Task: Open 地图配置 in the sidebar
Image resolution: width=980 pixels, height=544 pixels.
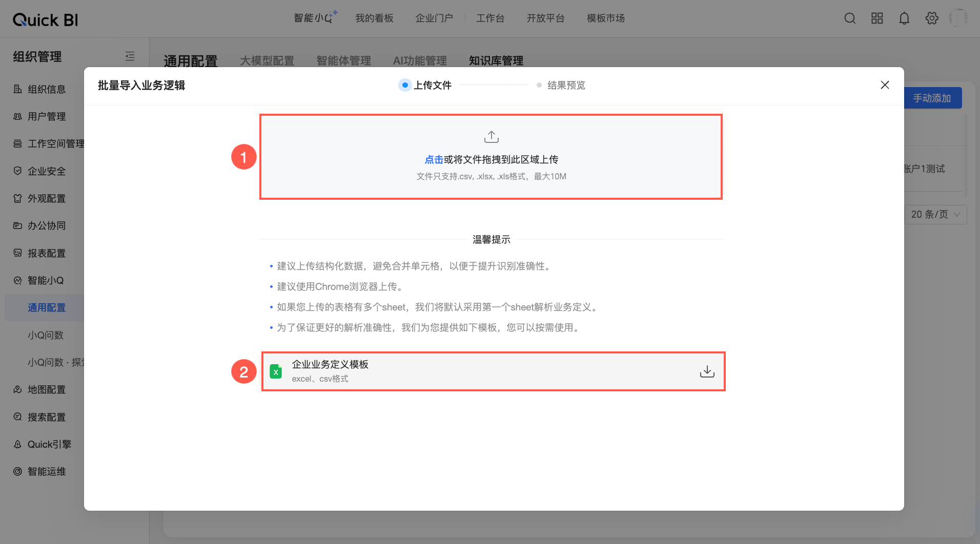Action: coord(47,389)
